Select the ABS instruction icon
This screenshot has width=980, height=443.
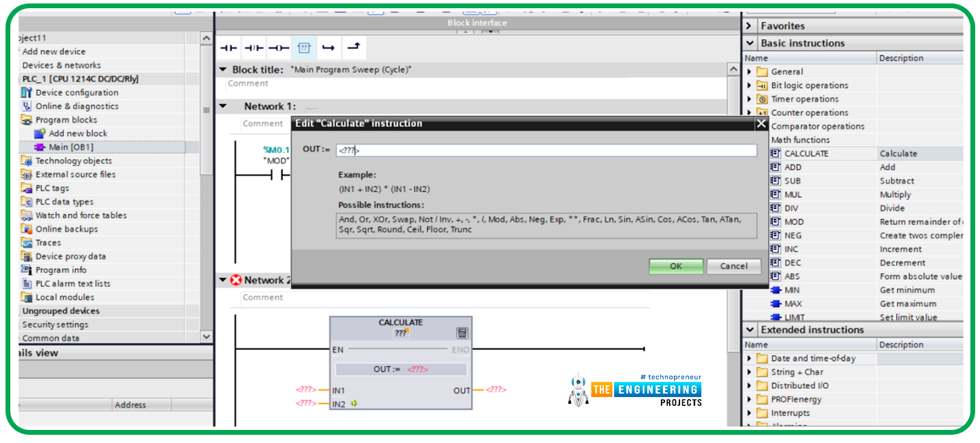click(776, 276)
